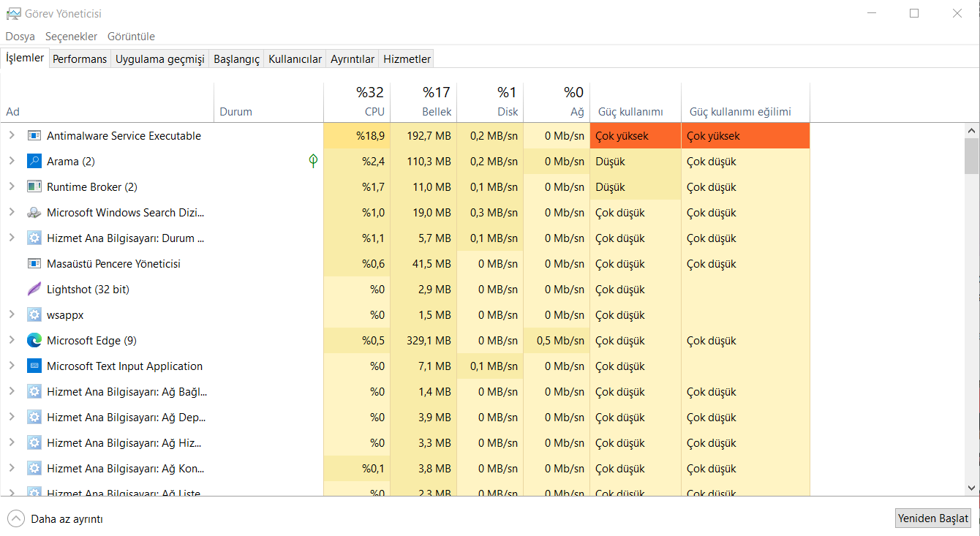Click the 192,7 MB memory cell
Image resolution: width=980 pixels, height=536 pixels.
tap(423, 136)
